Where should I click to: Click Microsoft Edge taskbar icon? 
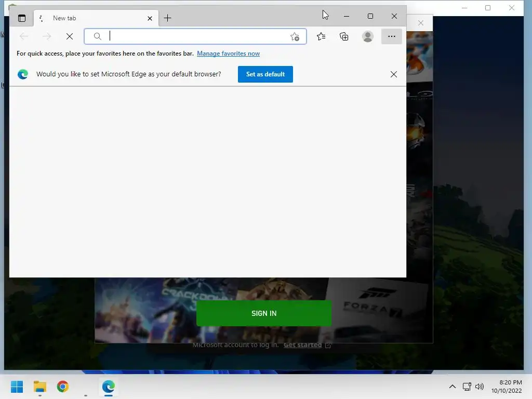coord(109,387)
